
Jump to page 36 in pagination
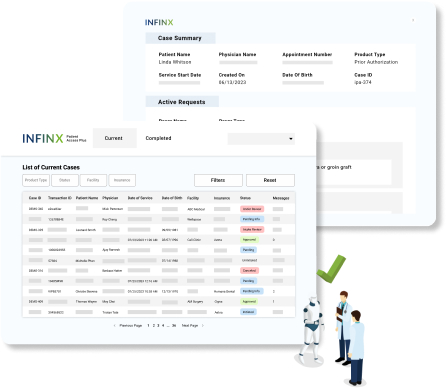tap(174, 325)
